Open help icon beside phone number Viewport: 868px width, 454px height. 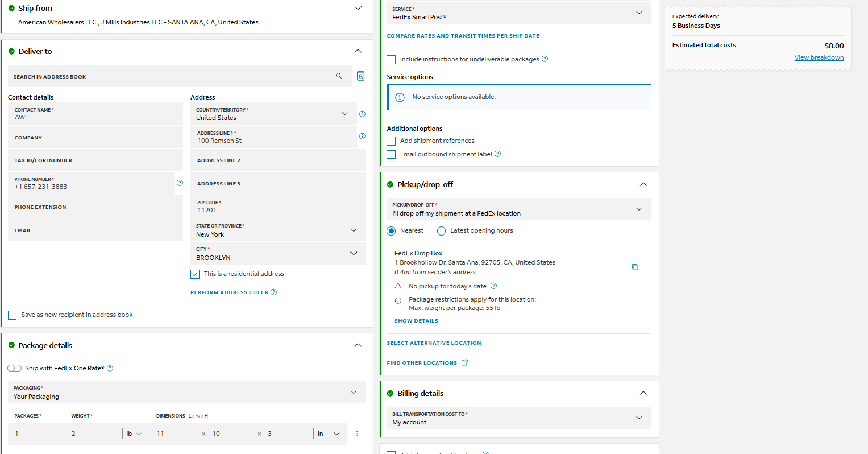point(180,183)
